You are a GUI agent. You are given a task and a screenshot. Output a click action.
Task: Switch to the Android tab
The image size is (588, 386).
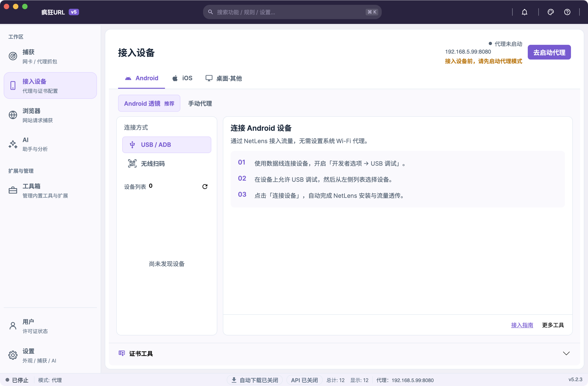[141, 78]
